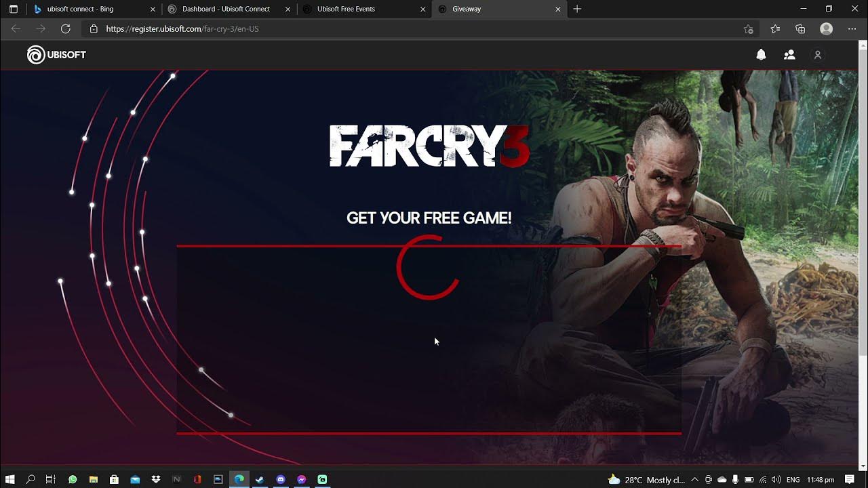The image size is (868, 488).
Task: Open Office from taskbar
Action: [x=197, y=479]
